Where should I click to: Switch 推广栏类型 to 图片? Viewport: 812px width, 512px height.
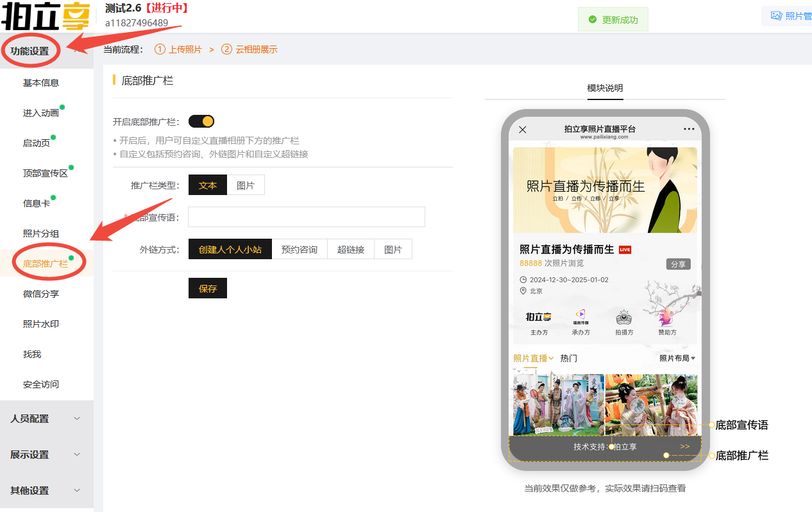click(x=246, y=184)
